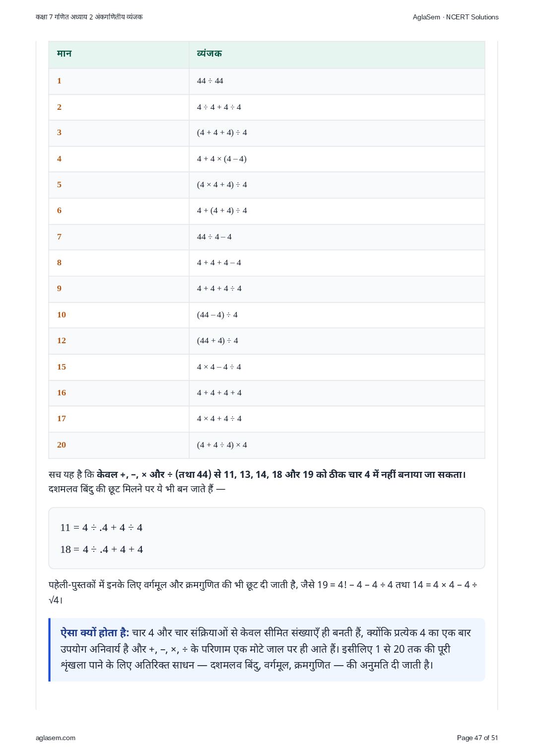
Task: Click expression (44 – 4) ÷ 4
Action: [x=217, y=315]
